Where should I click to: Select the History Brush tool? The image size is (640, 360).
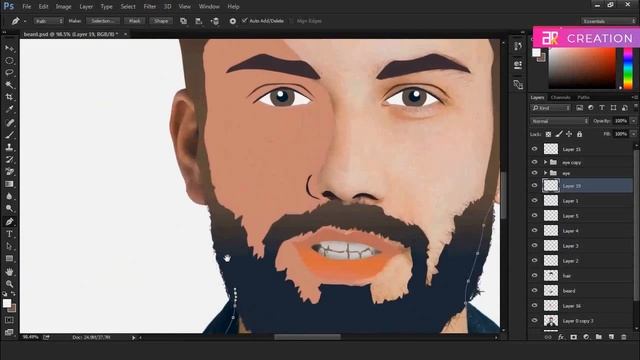click(x=9, y=159)
